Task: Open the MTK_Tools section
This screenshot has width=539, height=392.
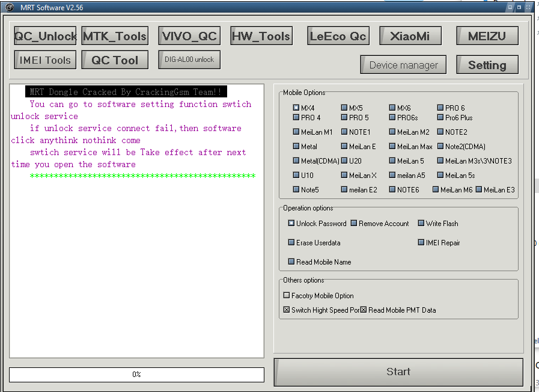Action: click(115, 35)
